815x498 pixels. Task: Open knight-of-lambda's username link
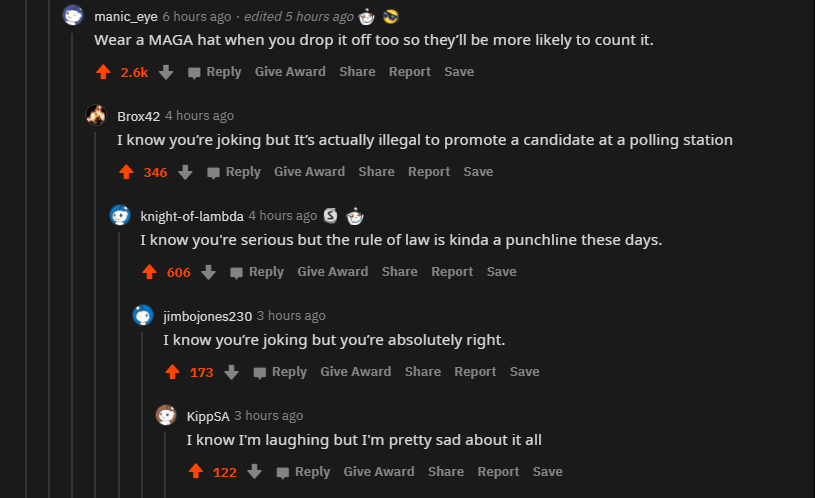point(191,216)
